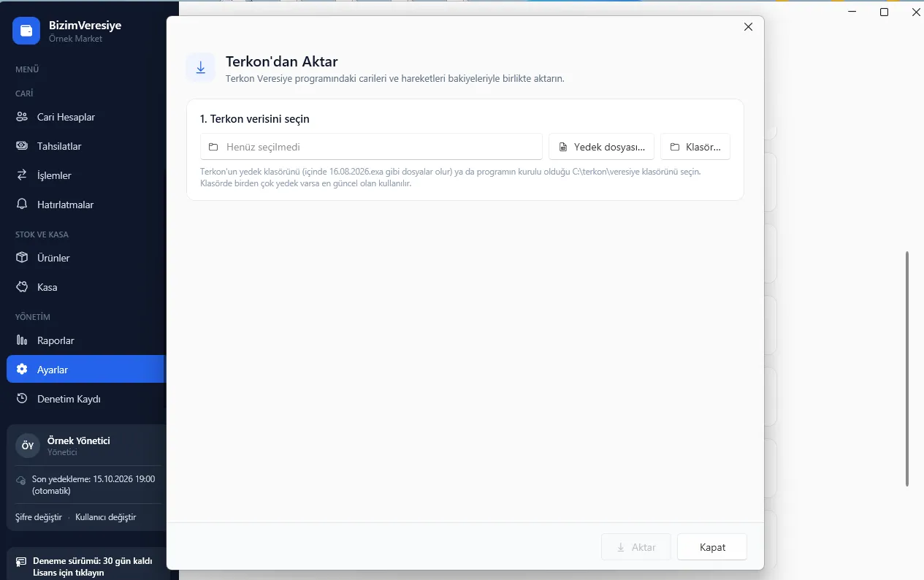This screenshot has width=924, height=580.
Task: Select Hatırlatmalar in the sidebar
Action: click(85, 205)
